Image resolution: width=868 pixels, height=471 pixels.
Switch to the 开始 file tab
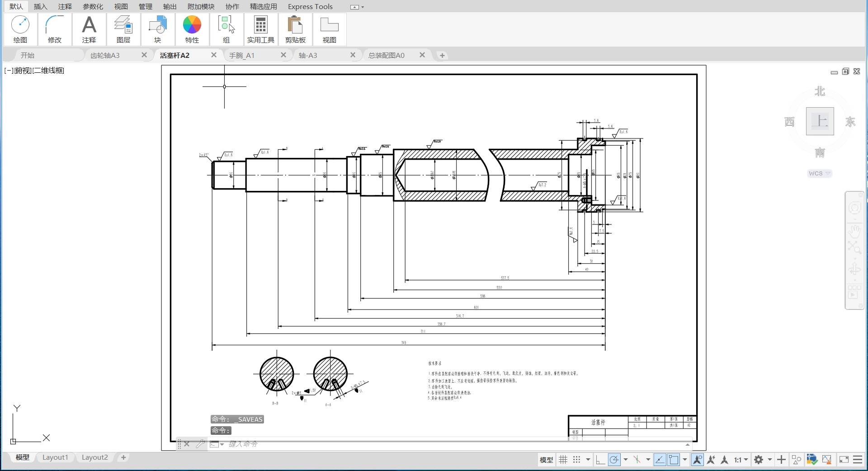click(x=28, y=55)
